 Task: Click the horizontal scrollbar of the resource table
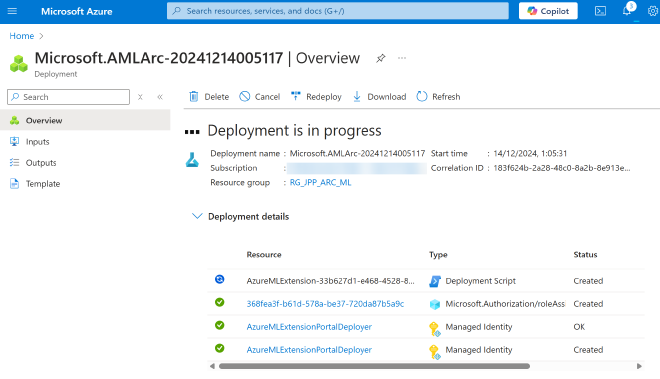[x=374, y=366]
